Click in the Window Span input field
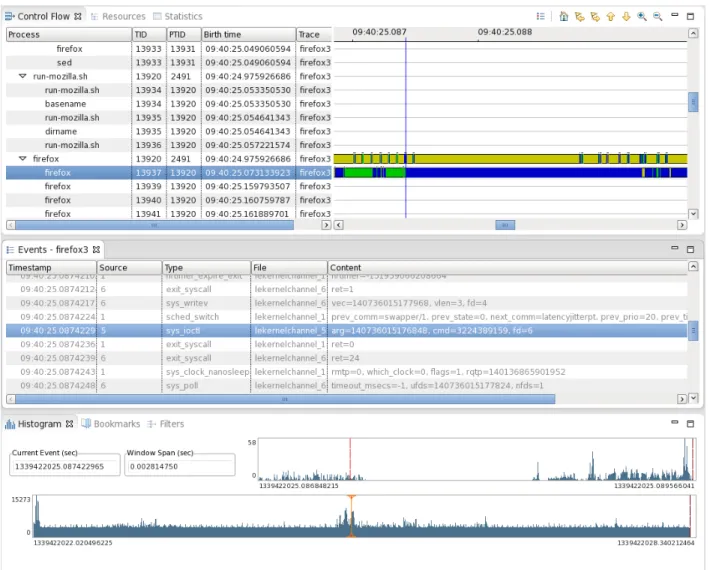Viewport: 710px width, 570px height. 180,466
